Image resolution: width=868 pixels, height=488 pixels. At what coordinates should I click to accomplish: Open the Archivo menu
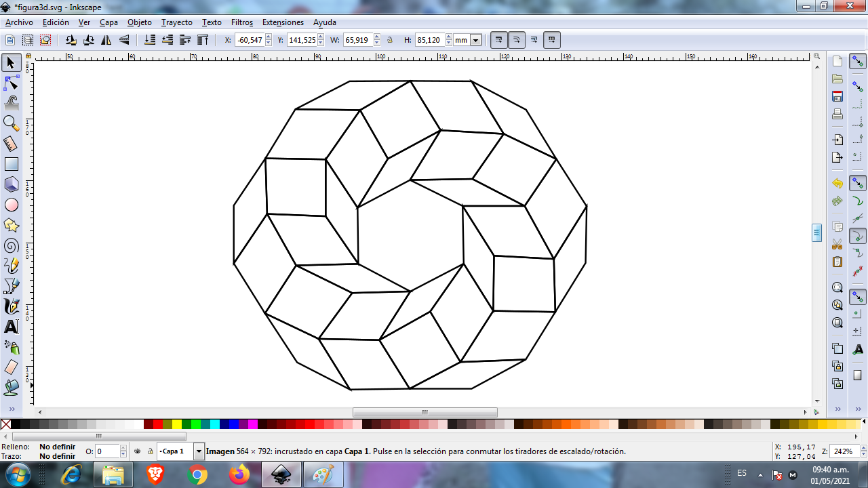pyautogui.click(x=19, y=22)
